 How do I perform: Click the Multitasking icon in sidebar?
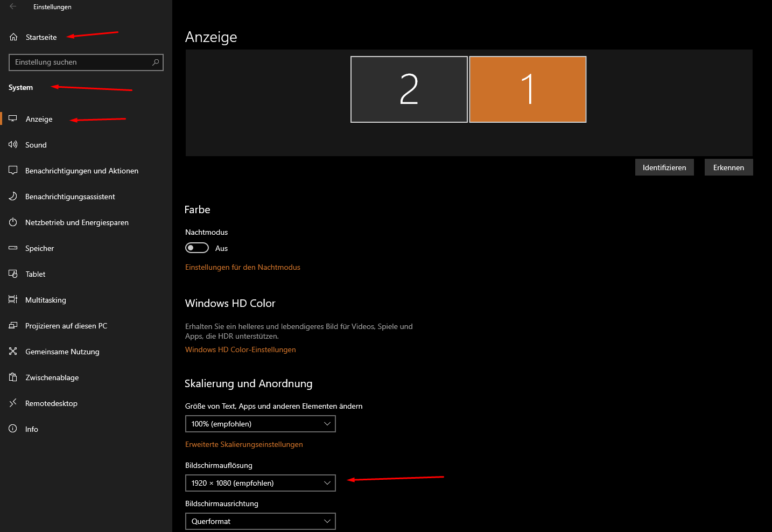[13, 299]
